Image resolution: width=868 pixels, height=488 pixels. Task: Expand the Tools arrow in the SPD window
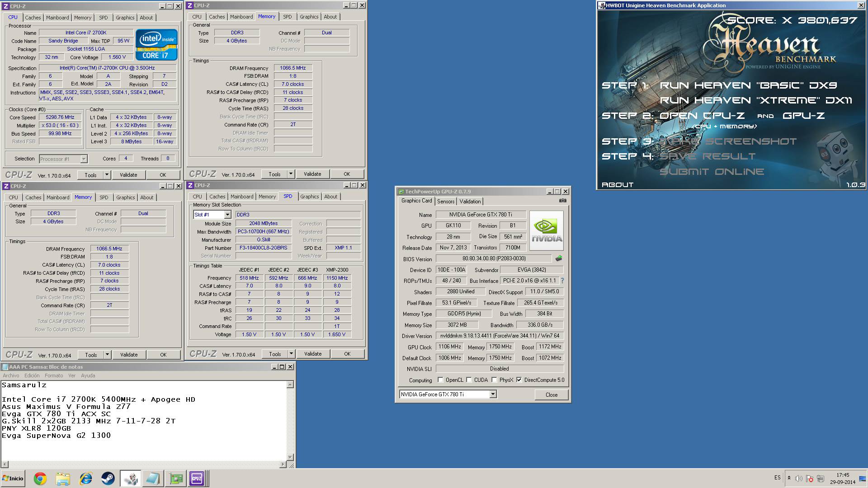291,354
